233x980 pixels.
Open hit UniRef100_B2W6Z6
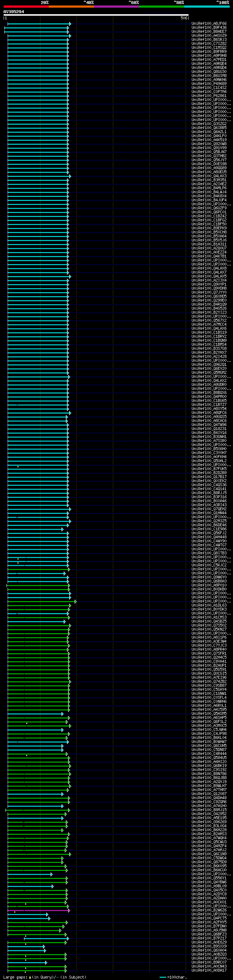[209, 910]
